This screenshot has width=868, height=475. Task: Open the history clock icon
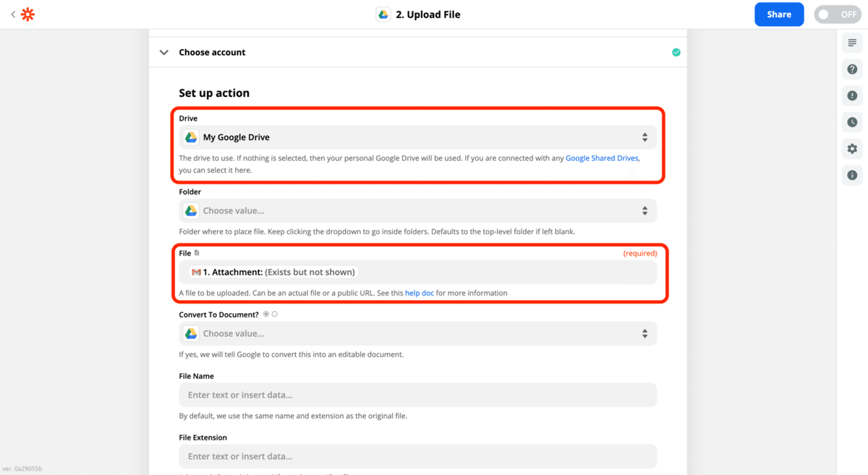[x=852, y=122]
